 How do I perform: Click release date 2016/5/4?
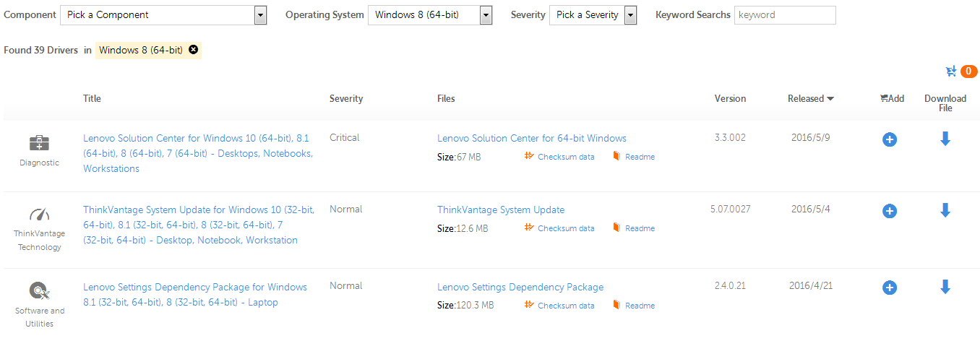tap(811, 210)
